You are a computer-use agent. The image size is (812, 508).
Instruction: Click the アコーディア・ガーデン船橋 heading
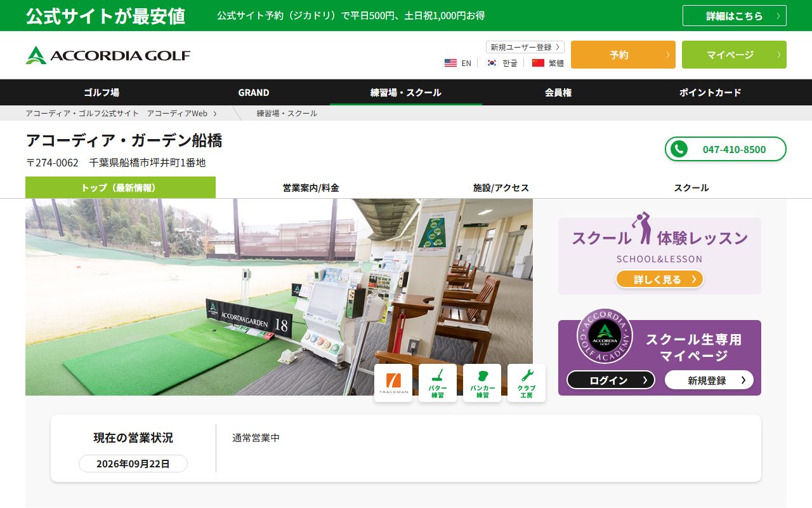(x=124, y=140)
